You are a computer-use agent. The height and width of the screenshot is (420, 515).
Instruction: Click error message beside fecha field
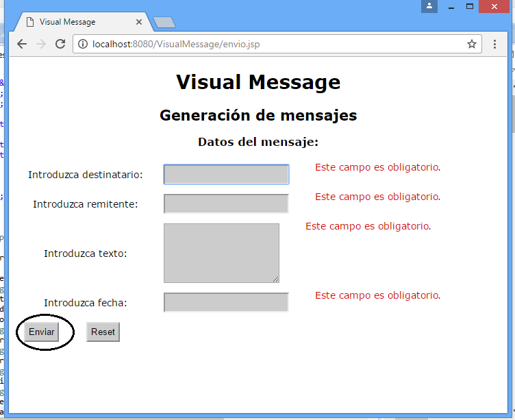tap(378, 295)
